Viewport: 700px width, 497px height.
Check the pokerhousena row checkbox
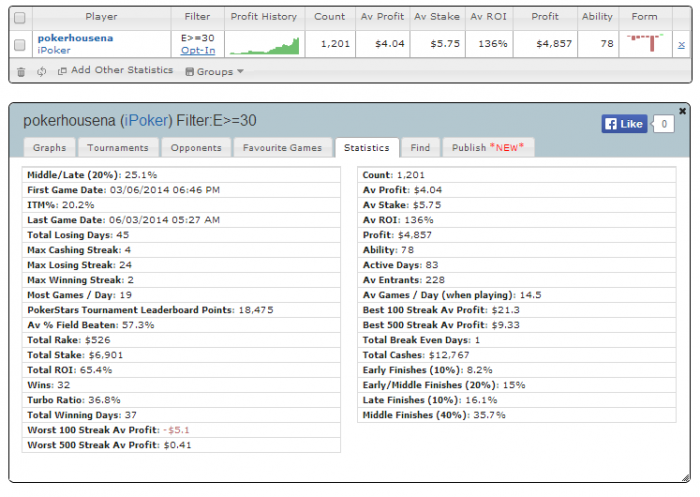[x=20, y=45]
